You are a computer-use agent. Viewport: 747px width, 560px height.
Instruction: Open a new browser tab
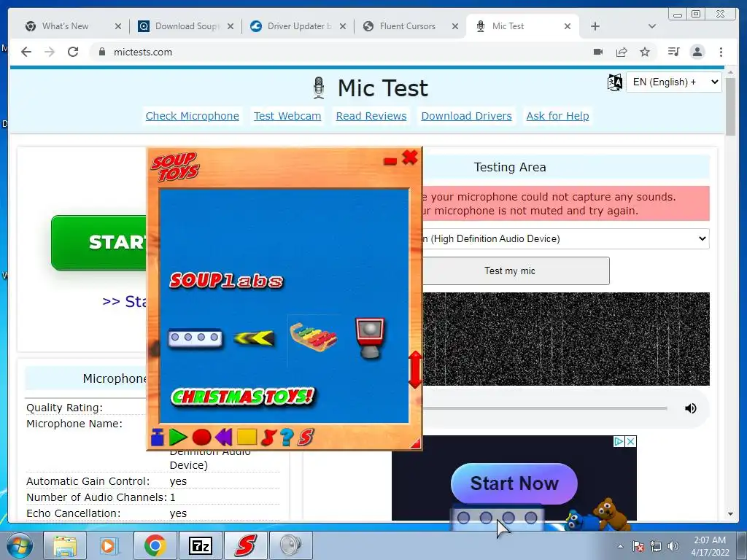coord(595,26)
